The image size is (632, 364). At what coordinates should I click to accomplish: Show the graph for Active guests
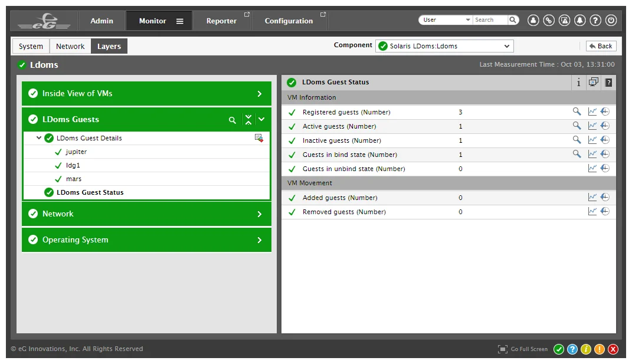point(592,126)
